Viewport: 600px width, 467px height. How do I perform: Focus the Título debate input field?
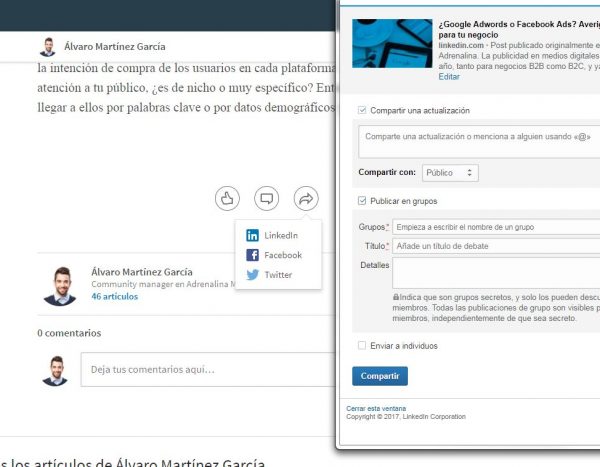coord(496,246)
